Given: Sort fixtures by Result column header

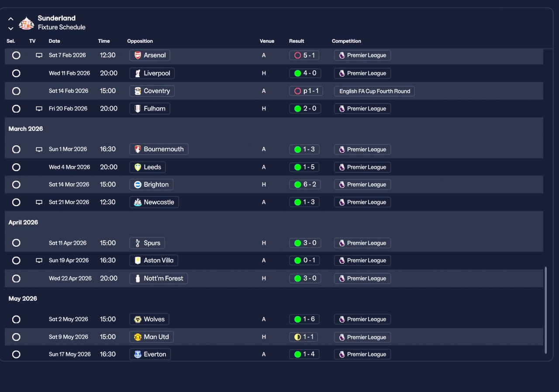Looking at the screenshot, I should [x=297, y=41].
